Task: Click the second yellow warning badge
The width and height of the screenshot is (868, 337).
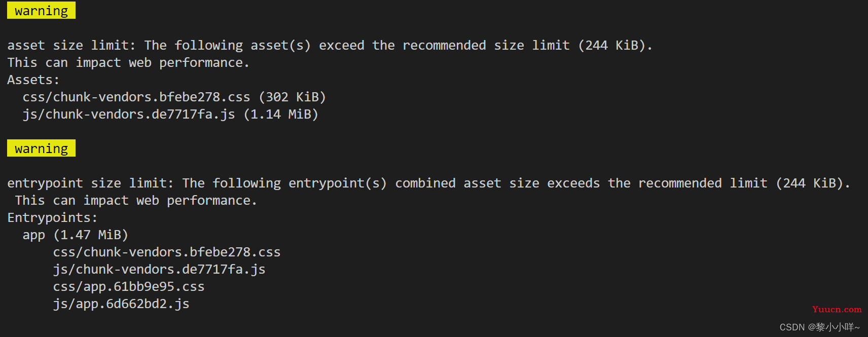Action: (41, 148)
